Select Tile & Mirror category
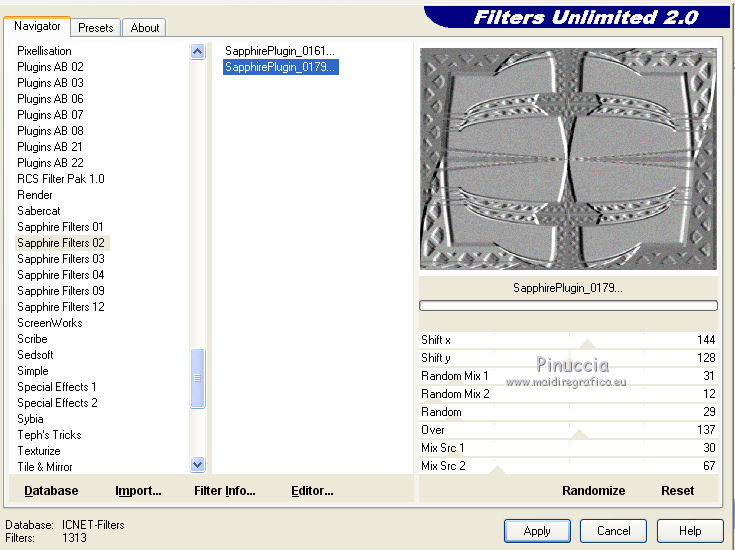 point(45,467)
